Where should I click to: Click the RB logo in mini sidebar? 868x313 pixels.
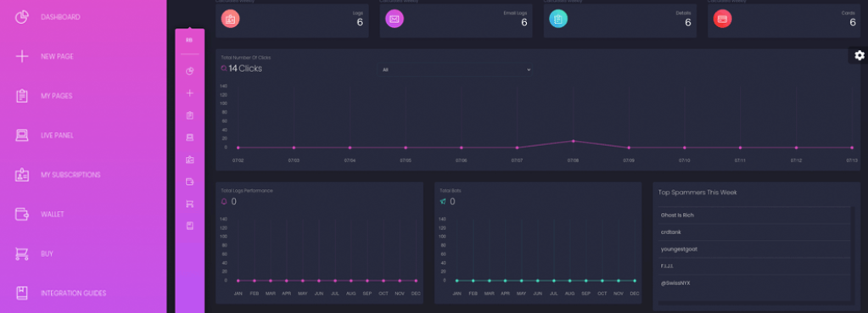click(x=189, y=41)
